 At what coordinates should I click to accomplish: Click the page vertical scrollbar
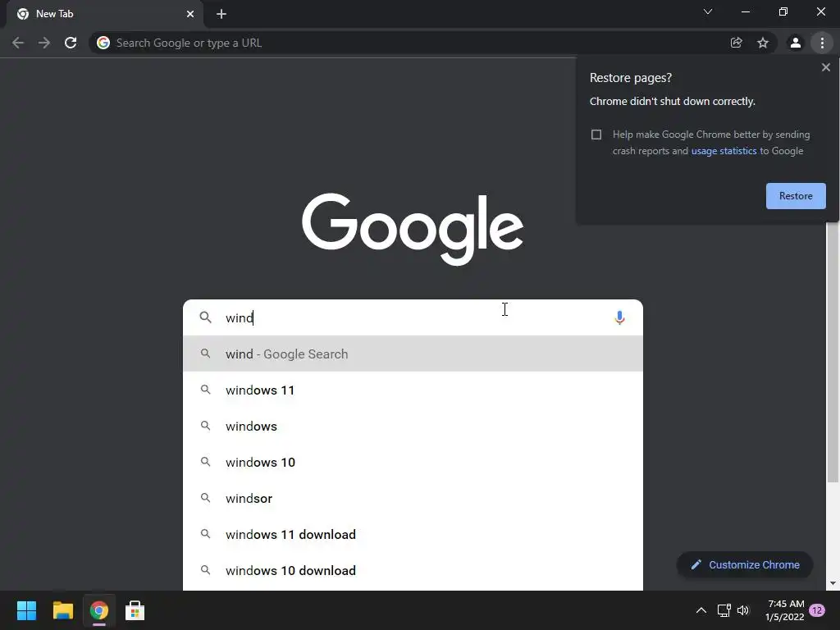click(833, 351)
